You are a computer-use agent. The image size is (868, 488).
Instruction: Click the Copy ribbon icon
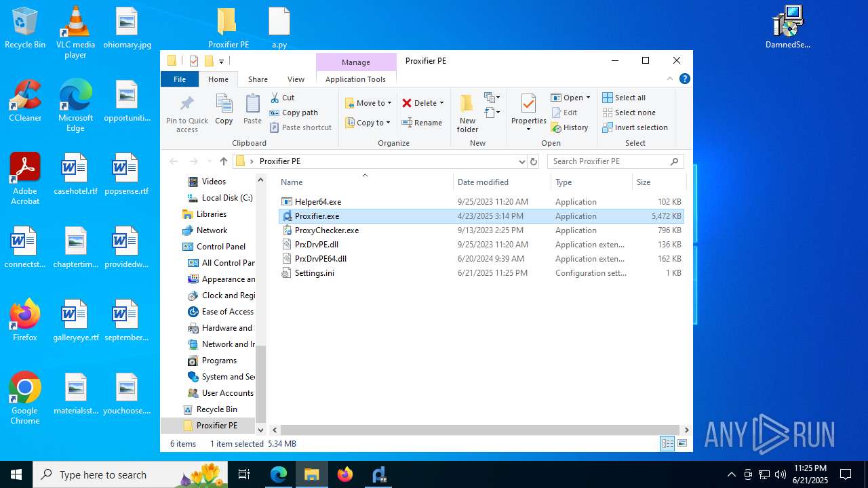(224, 109)
